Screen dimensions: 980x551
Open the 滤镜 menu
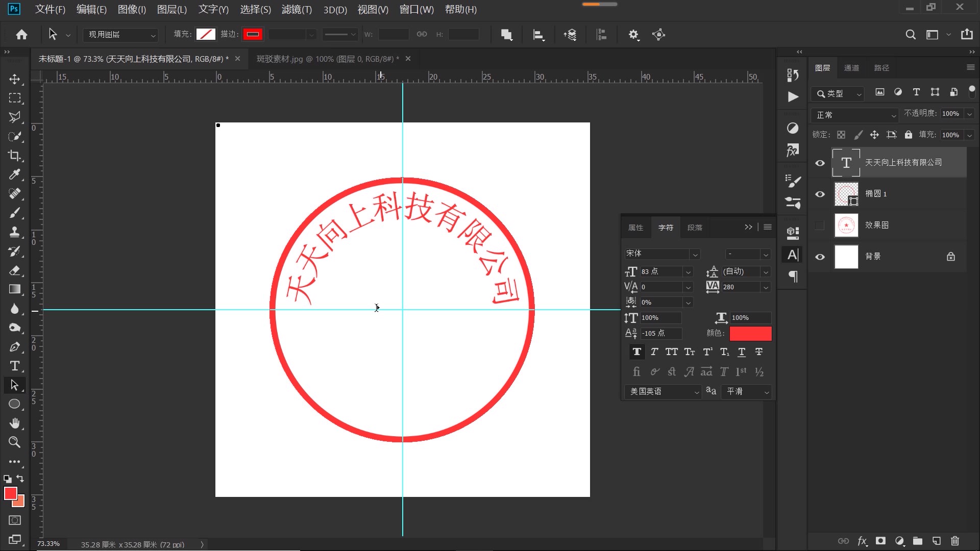(296, 9)
